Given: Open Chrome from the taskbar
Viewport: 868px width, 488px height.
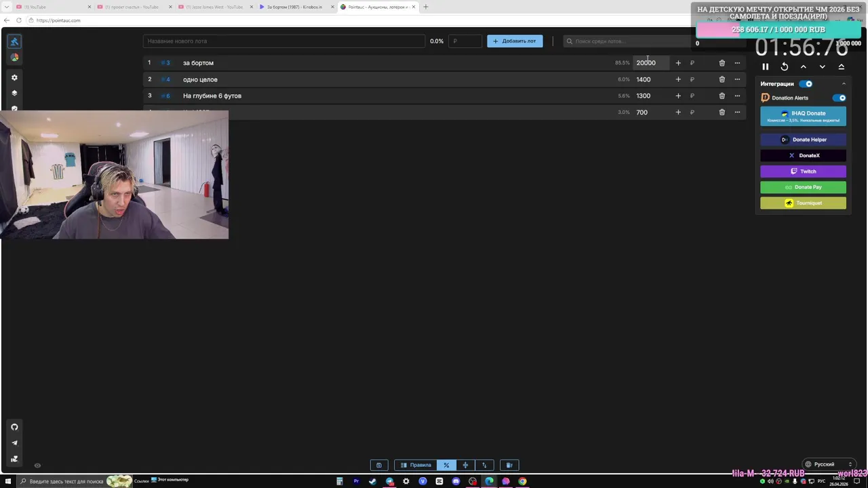Looking at the screenshot, I should coord(522,481).
